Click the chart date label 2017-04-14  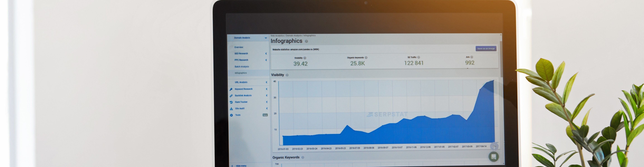481,146
